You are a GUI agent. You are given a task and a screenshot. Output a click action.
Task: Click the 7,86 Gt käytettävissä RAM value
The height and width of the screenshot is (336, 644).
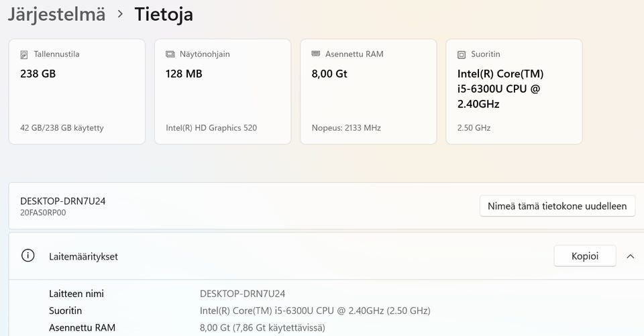point(262,328)
